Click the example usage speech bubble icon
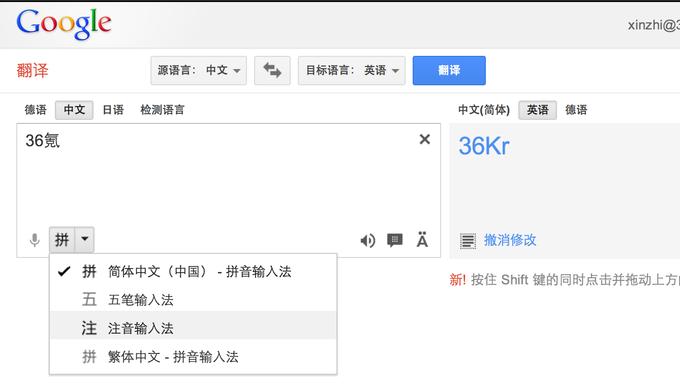 pyautogui.click(x=395, y=240)
